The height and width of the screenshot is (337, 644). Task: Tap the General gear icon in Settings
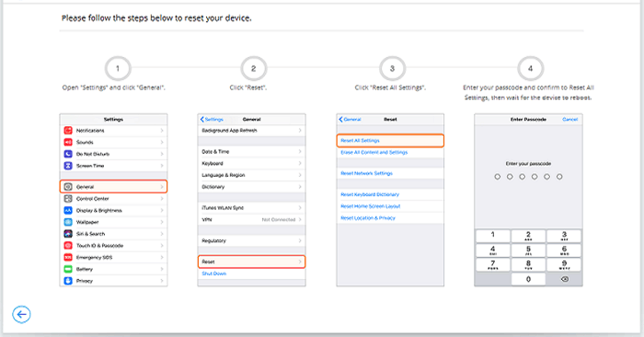pyautogui.click(x=68, y=187)
